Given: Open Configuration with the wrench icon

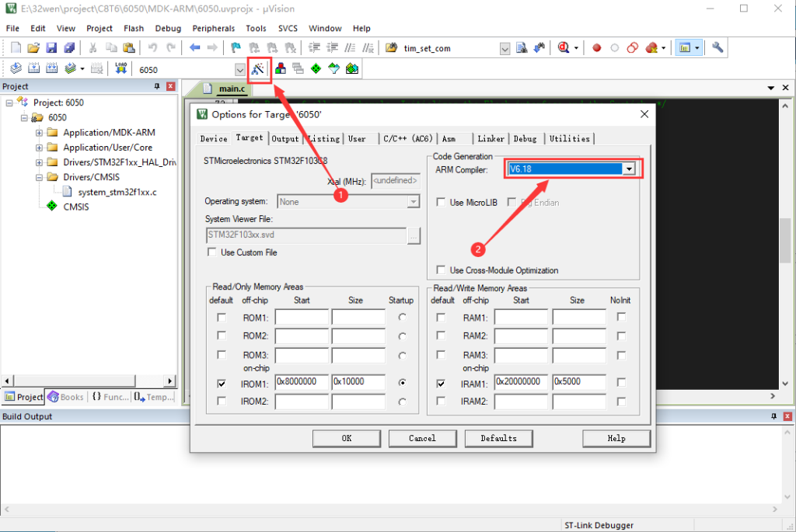Looking at the screenshot, I should [x=717, y=47].
